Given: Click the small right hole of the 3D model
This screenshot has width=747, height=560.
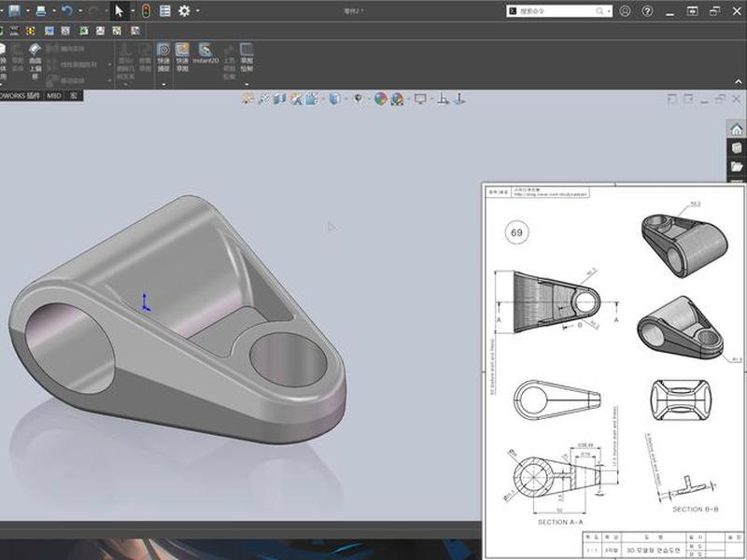Looking at the screenshot, I should (289, 359).
